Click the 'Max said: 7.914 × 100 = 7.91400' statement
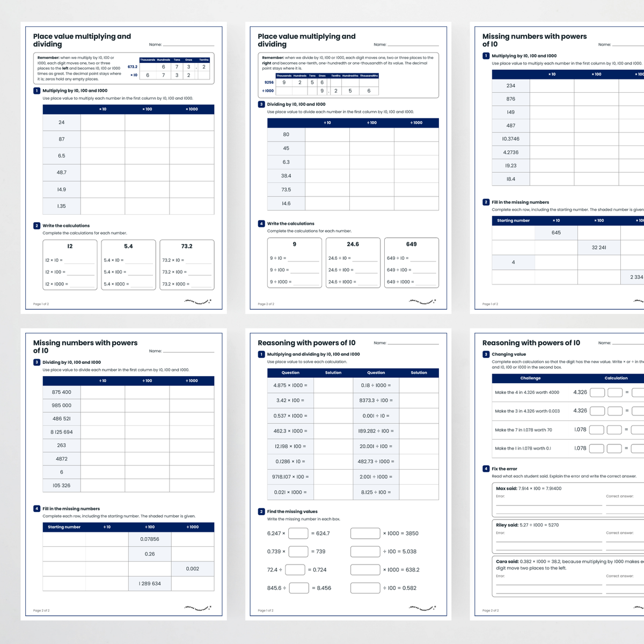 (x=529, y=488)
